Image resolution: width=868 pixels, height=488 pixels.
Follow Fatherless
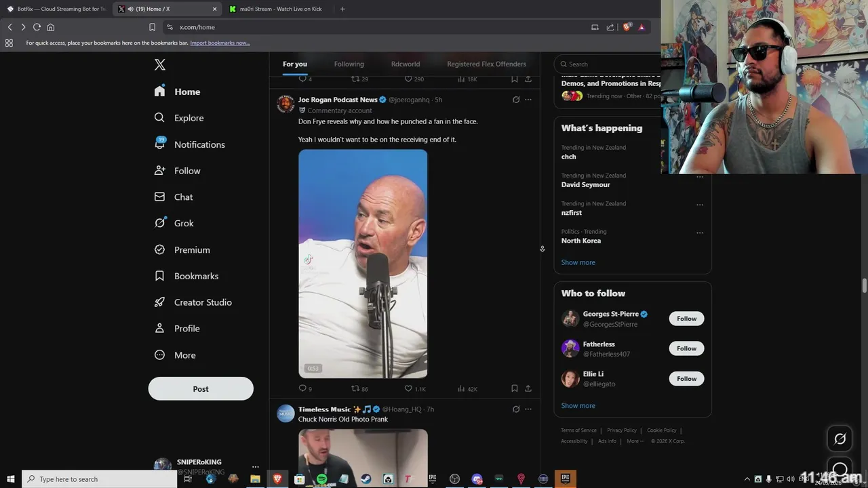click(686, 348)
